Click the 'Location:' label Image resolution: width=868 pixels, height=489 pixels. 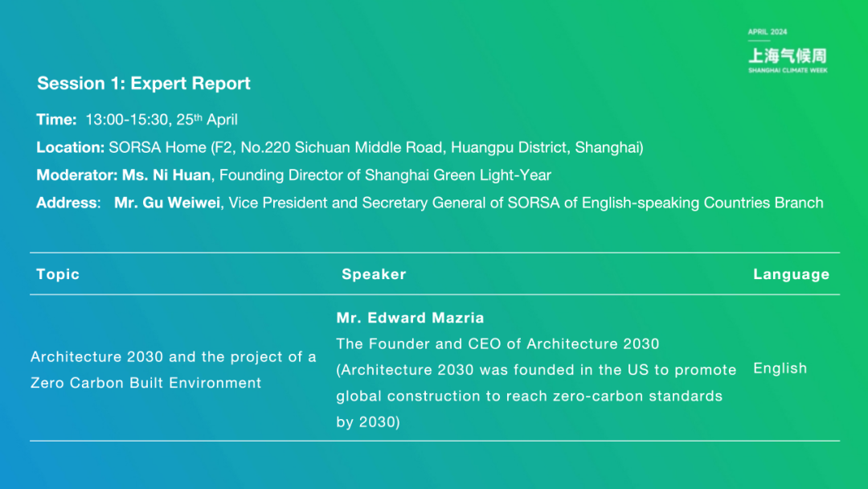pyautogui.click(x=70, y=147)
